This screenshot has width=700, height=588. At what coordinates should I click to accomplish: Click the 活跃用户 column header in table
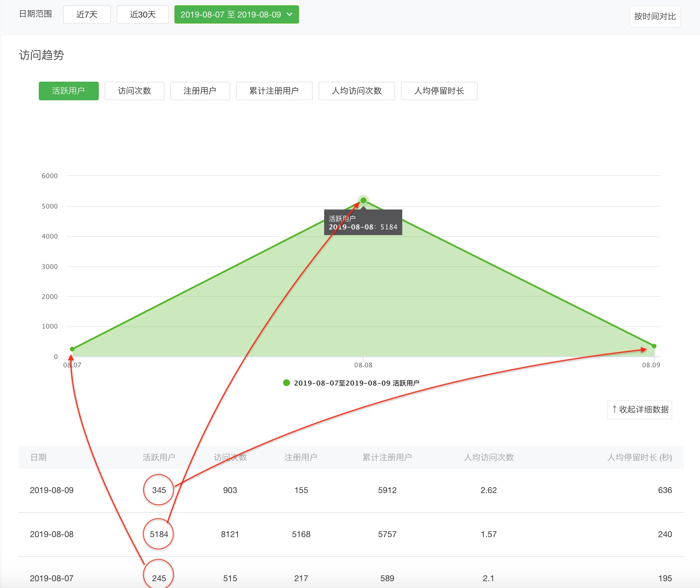click(x=159, y=457)
